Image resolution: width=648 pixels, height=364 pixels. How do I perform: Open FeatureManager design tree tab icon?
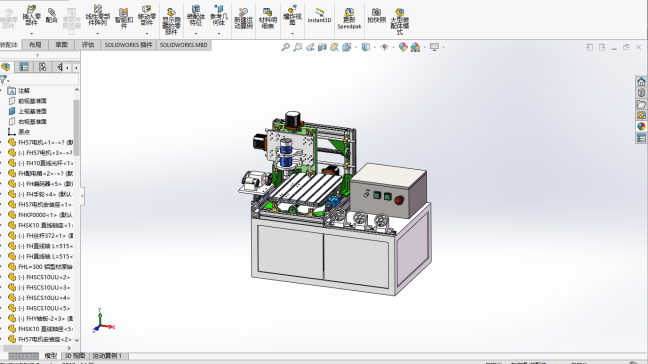click(6, 67)
